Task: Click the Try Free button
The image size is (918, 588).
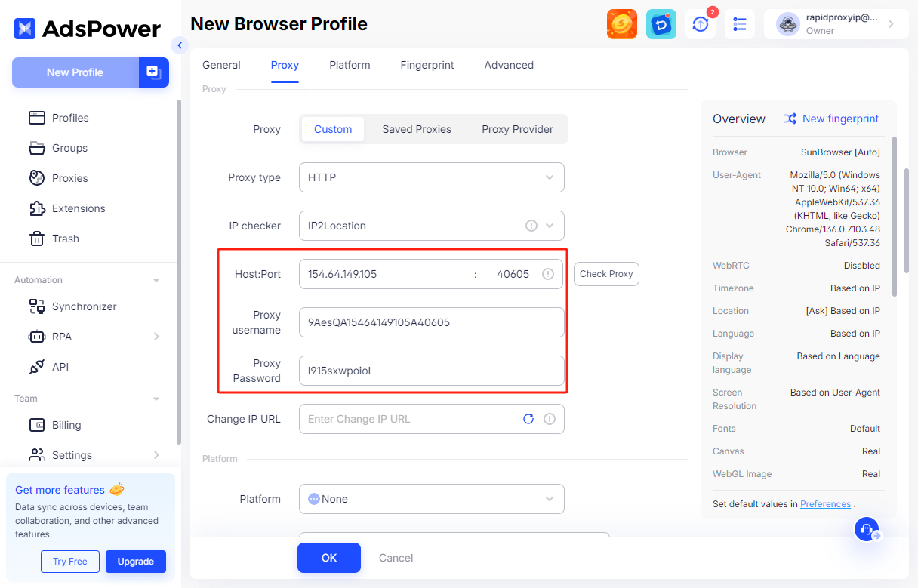Action: coord(70,562)
